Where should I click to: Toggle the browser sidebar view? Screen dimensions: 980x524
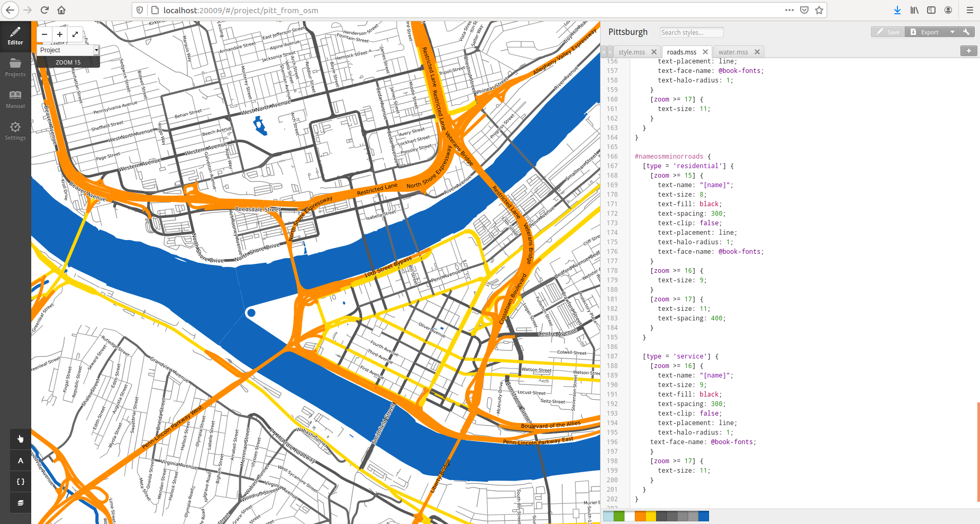(931, 10)
